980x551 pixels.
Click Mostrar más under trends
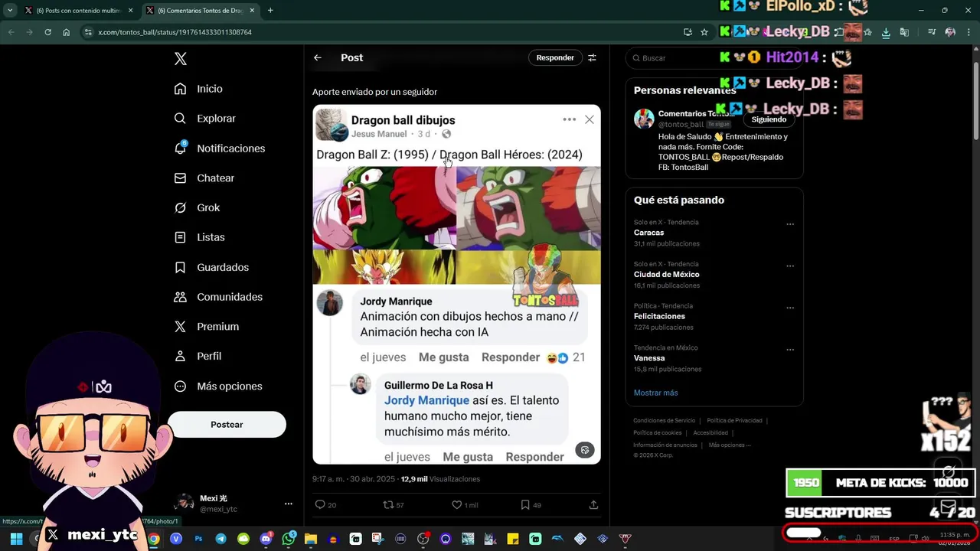[655, 393]
